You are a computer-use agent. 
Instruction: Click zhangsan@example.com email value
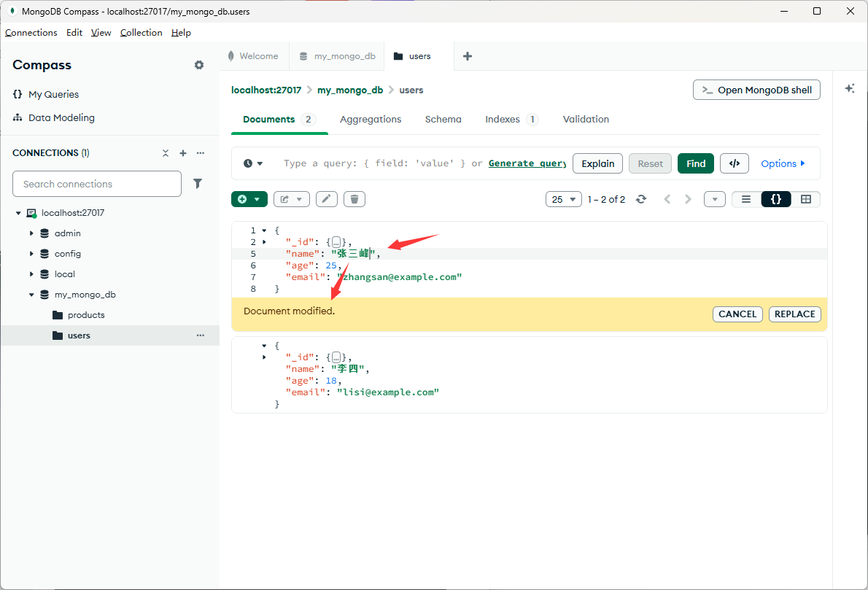399,277
